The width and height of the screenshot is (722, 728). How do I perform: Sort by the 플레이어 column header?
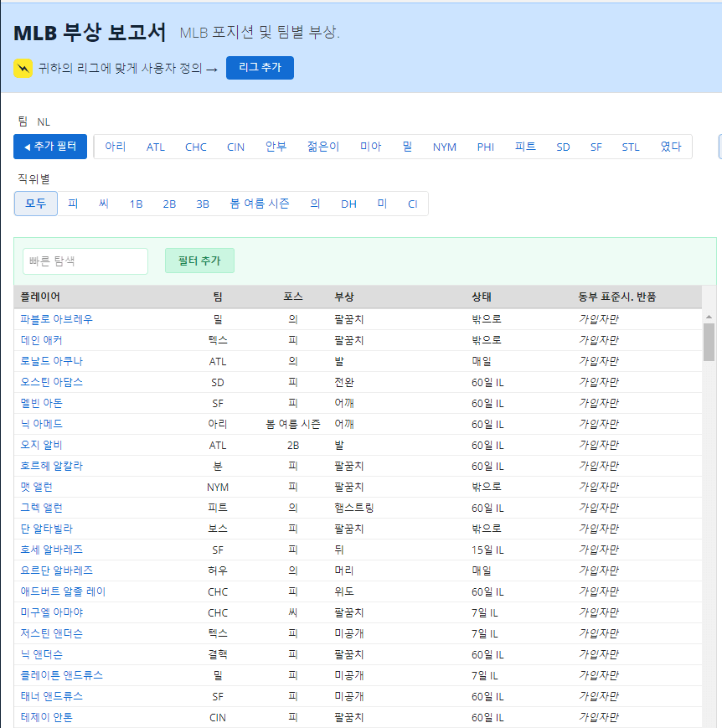coord(40,297)
